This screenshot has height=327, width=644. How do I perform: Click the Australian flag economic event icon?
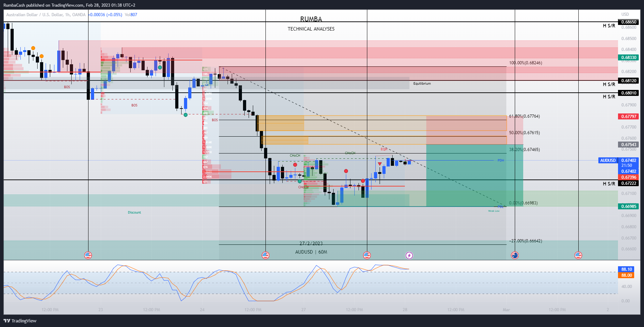pos(515,255)
